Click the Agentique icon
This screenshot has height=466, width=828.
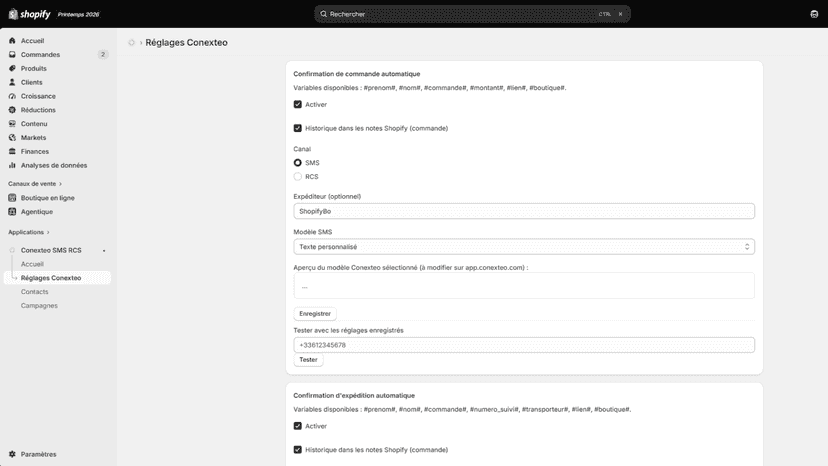(12, 211)
